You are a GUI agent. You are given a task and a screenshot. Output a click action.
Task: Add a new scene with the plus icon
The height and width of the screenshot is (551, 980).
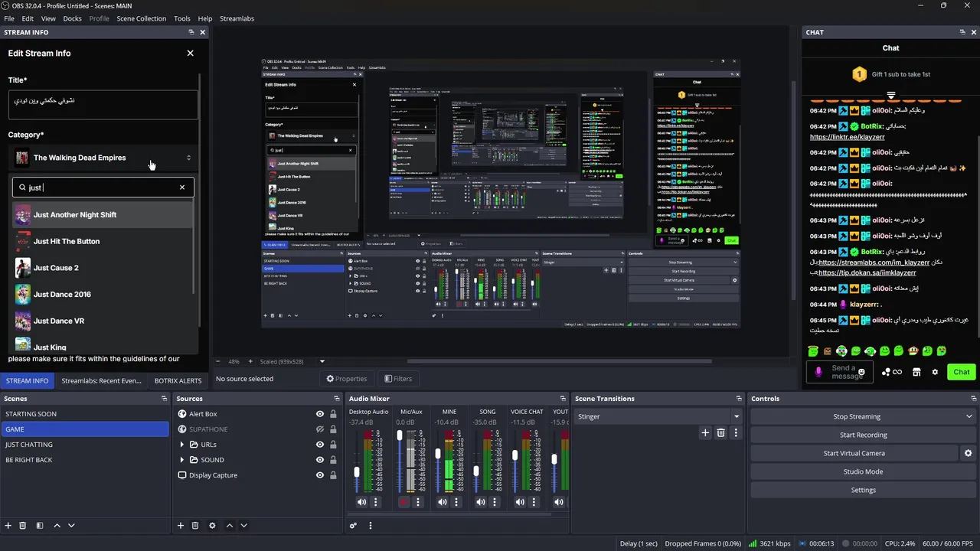pos(8,526)
